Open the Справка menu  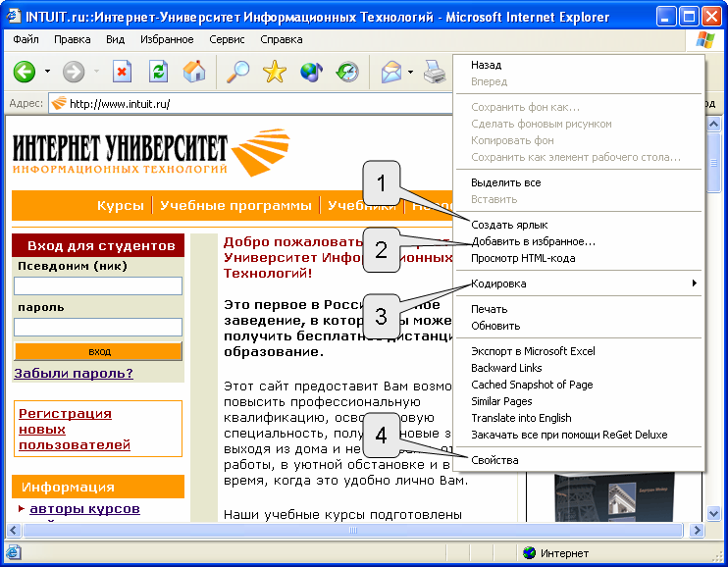click(282, 39)
